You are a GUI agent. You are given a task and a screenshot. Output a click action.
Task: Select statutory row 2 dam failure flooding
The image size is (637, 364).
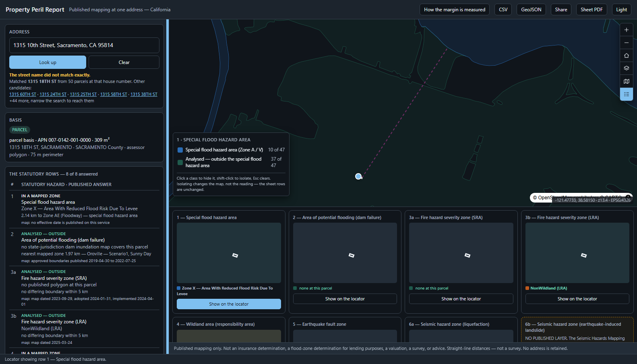[84, 247]
